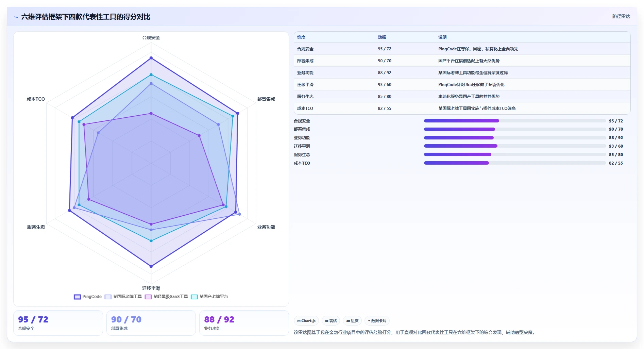Click the 82 / 55 value beside the 成本TCO progress bar
The width and height of the screenshot is (644, 349).
616,163
